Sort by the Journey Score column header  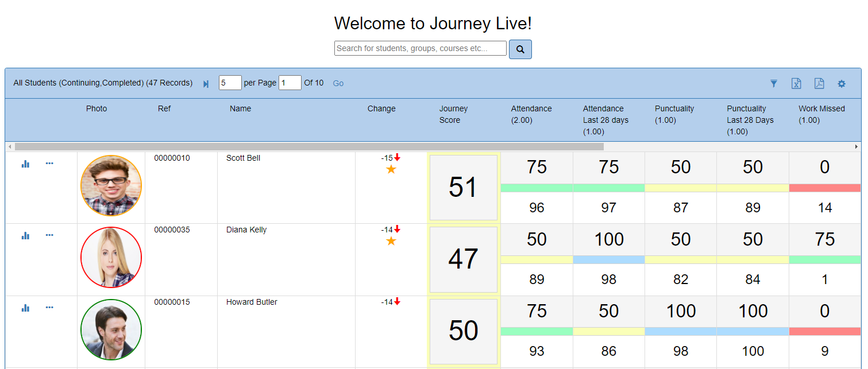point(454,114)
